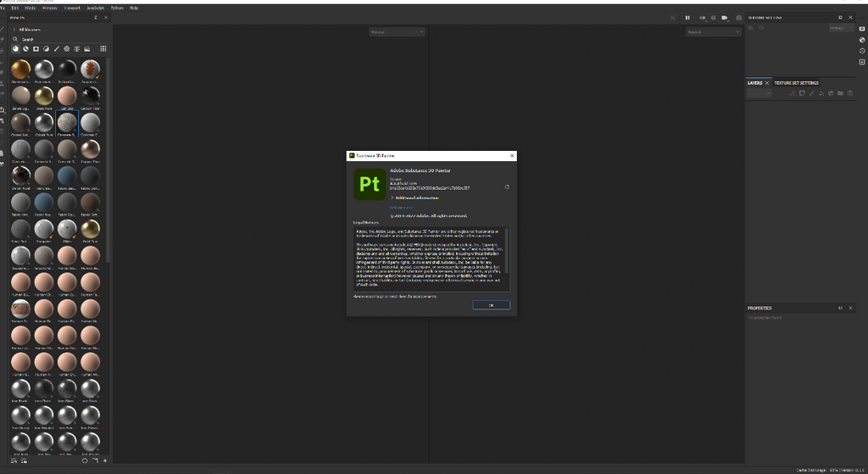Open the Window menu
868x474 pixels.
click(x=50, y=8)
